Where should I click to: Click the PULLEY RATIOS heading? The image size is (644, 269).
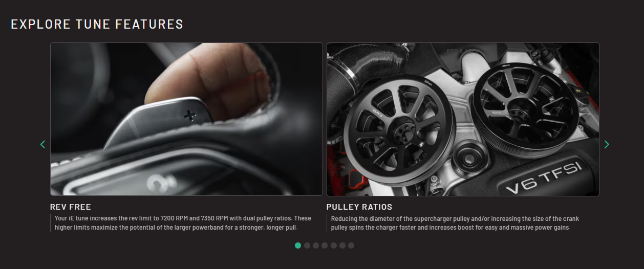click(x=359, y=207)
